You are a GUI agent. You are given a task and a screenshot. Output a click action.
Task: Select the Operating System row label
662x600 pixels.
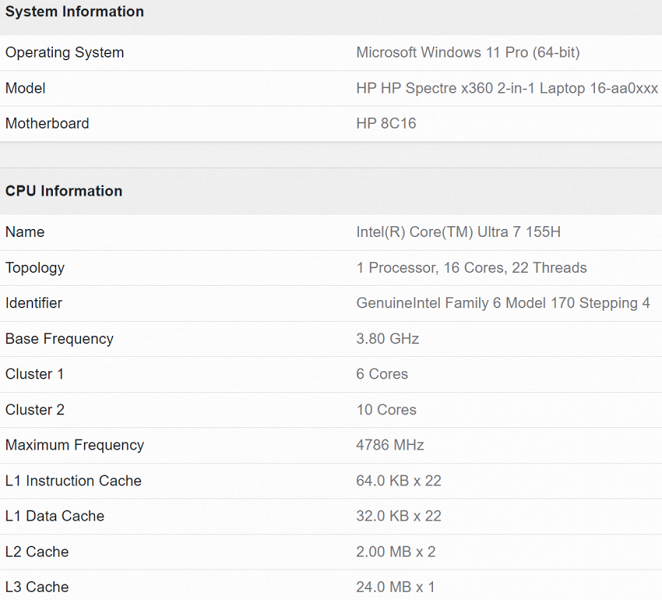coord(65,53)
